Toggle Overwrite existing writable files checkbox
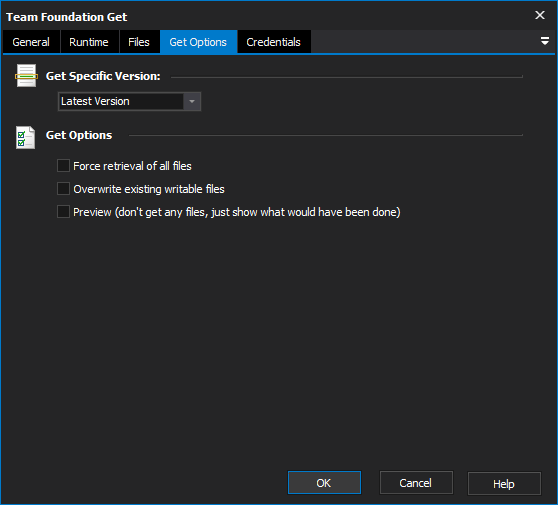 point(63,189)
